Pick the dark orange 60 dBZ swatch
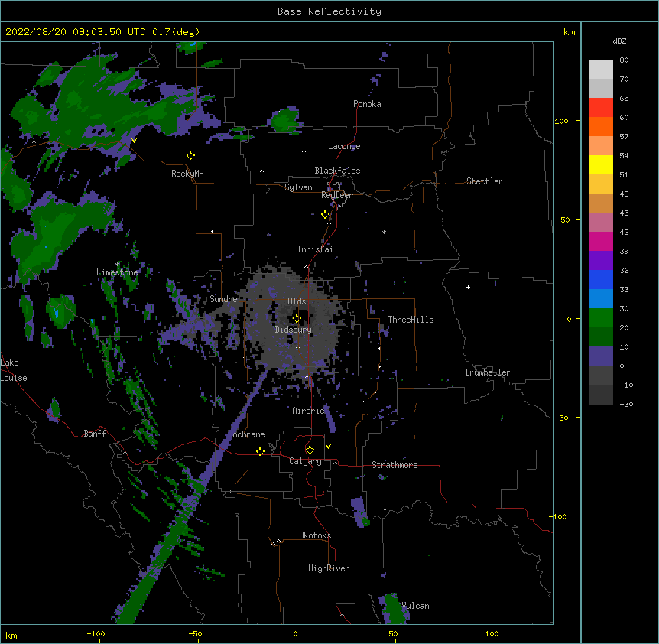The width and height of the screenshot is (659, 644). [601, 126]
